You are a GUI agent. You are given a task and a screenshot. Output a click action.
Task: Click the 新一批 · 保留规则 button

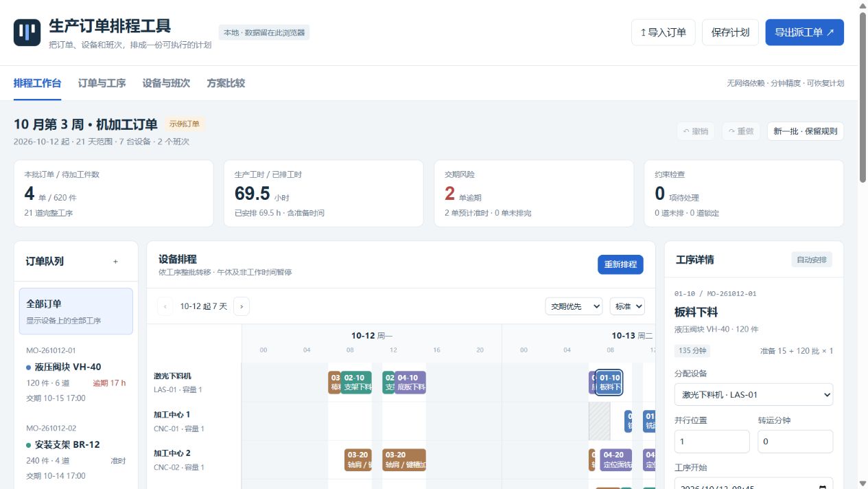tap(806, 131)
